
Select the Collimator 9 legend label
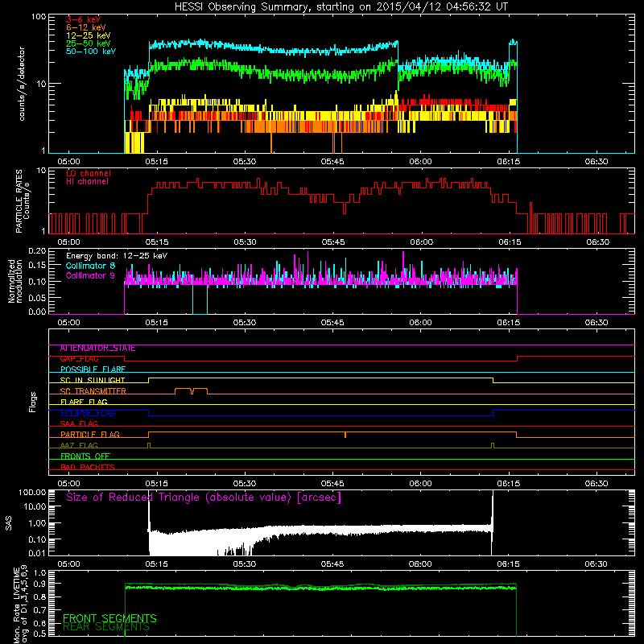click(90, 275)
